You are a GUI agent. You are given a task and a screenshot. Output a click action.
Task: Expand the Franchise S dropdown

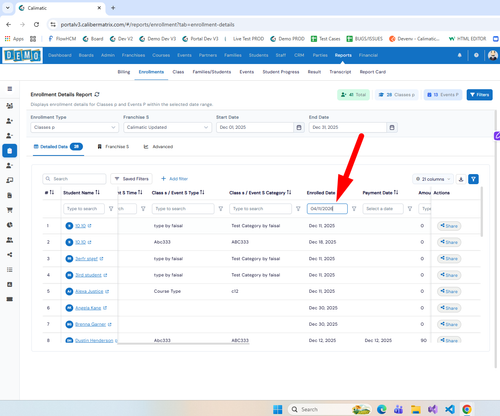[x=167, y=127]
